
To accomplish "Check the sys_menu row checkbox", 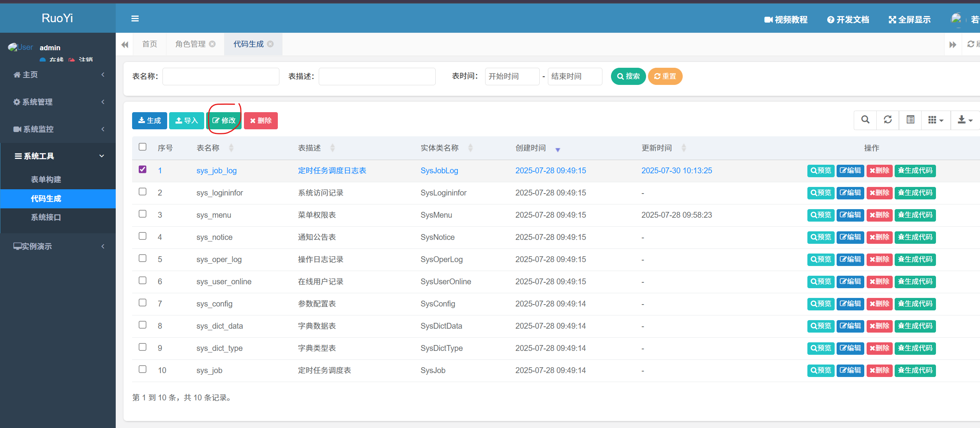I will (x=143, y=214).
